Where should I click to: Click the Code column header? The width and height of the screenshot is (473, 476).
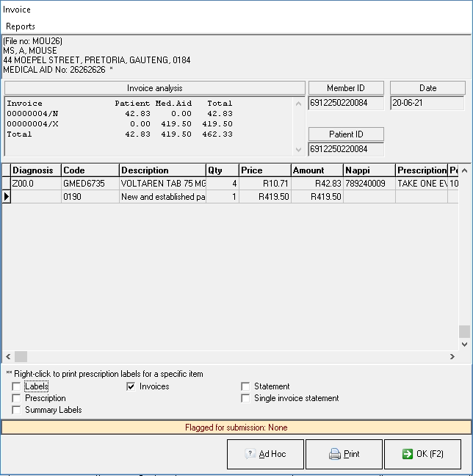click(90, 170)
